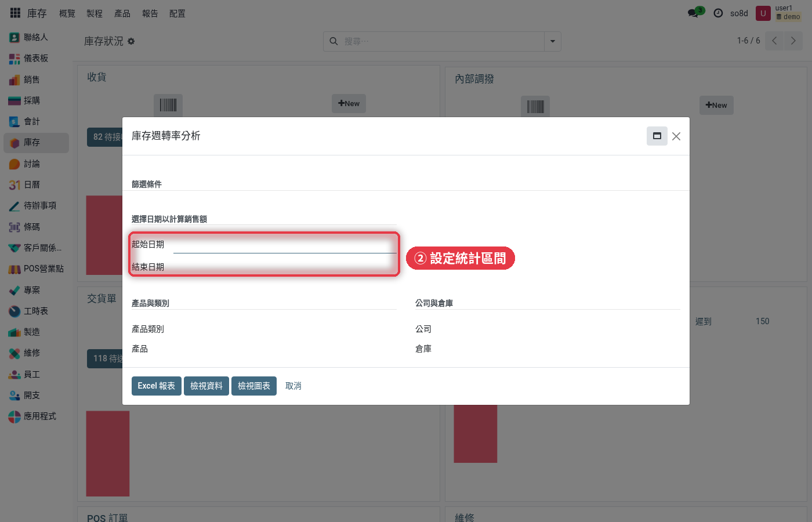Select 庫存 app in sidebar
This screenshot has height=522, width=812.
coord(36,143)
